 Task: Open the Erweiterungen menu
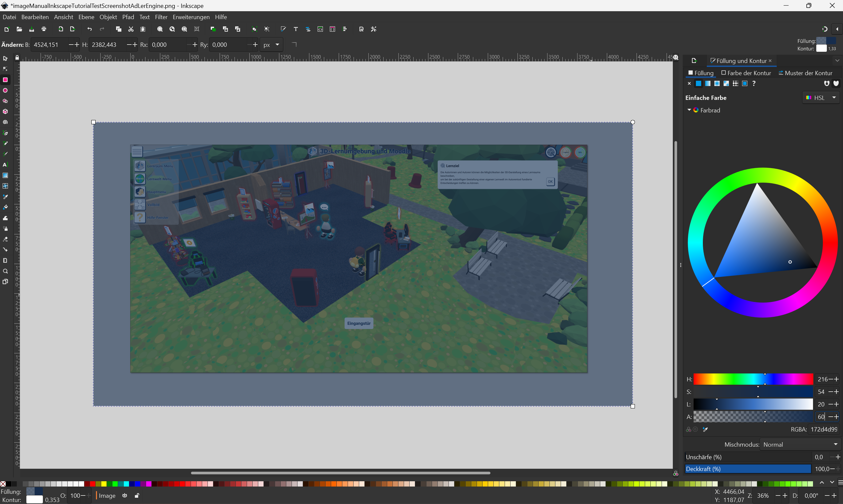point(191,17)
